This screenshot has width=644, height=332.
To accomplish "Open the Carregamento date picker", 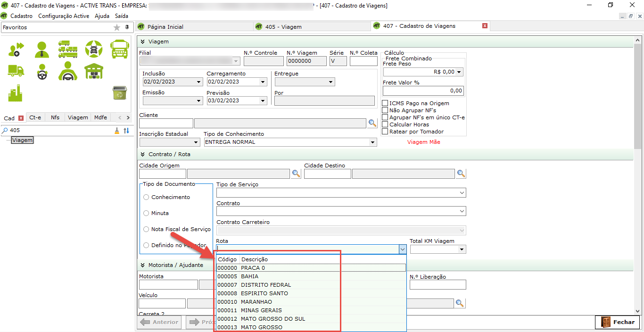I will click(263, 82).
